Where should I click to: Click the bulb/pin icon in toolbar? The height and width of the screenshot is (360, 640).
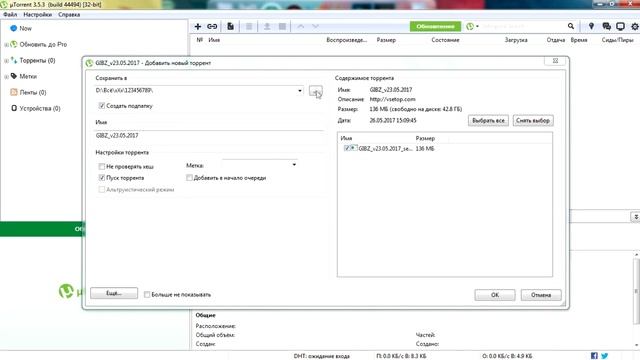click(591, 27)
